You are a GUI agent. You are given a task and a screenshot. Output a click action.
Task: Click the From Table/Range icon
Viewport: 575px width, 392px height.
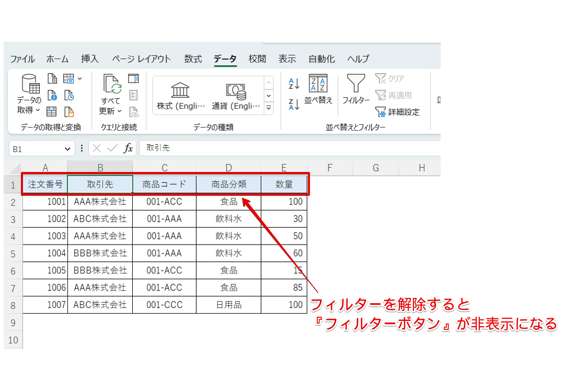point(52,111)
